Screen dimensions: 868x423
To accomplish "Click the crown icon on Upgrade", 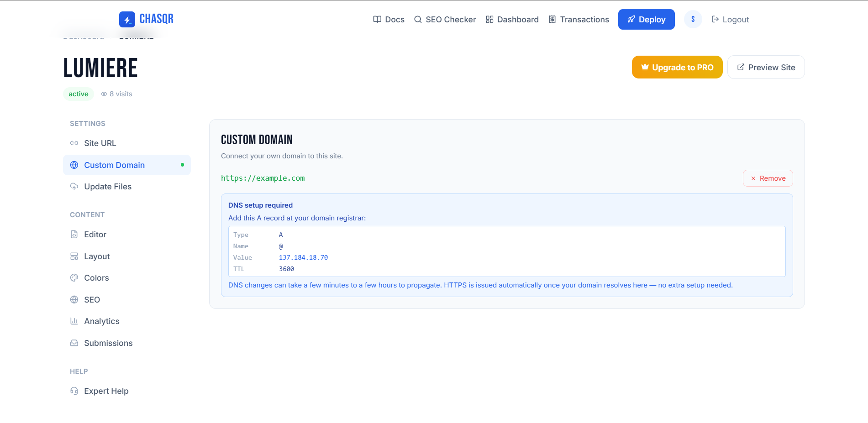I will click(645, 67).
